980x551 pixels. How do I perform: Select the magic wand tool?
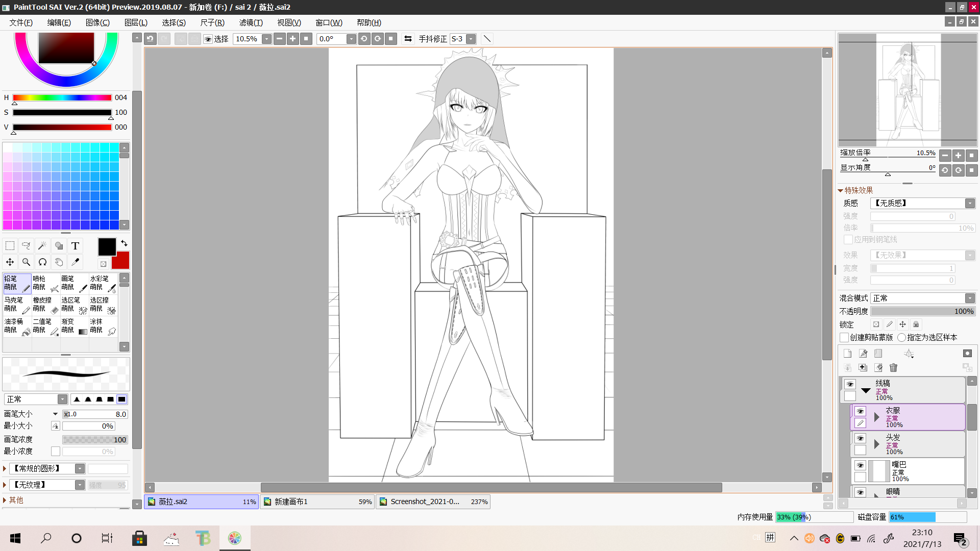(x=42, y=246)
